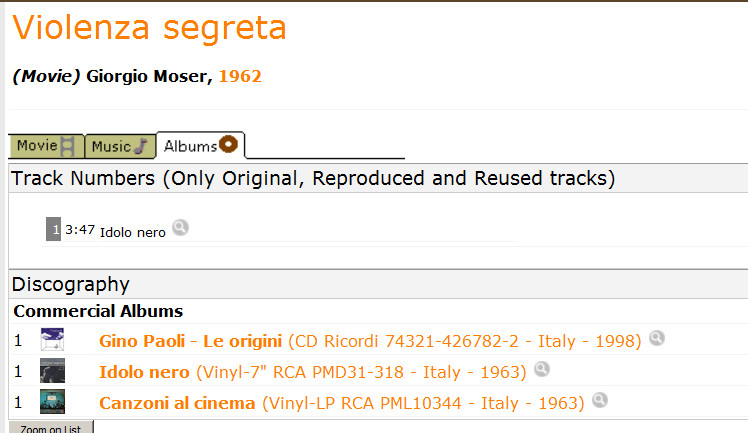
Task: Click the music note icon on Music tab
Action: click(141, 146)
